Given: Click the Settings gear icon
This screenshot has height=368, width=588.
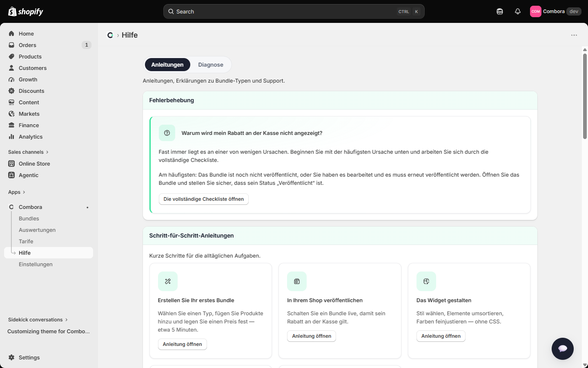Looking at the screenshot, I should coord(11,357).
